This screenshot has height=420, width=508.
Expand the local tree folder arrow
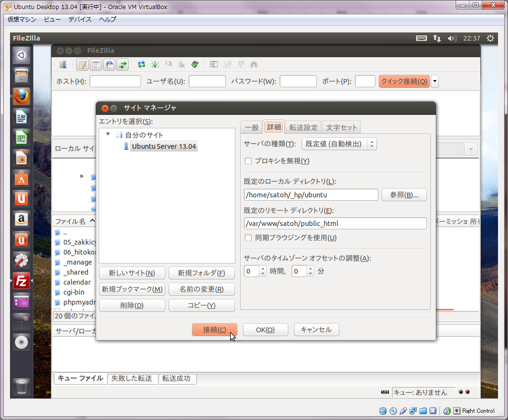[x=82, y=176]
